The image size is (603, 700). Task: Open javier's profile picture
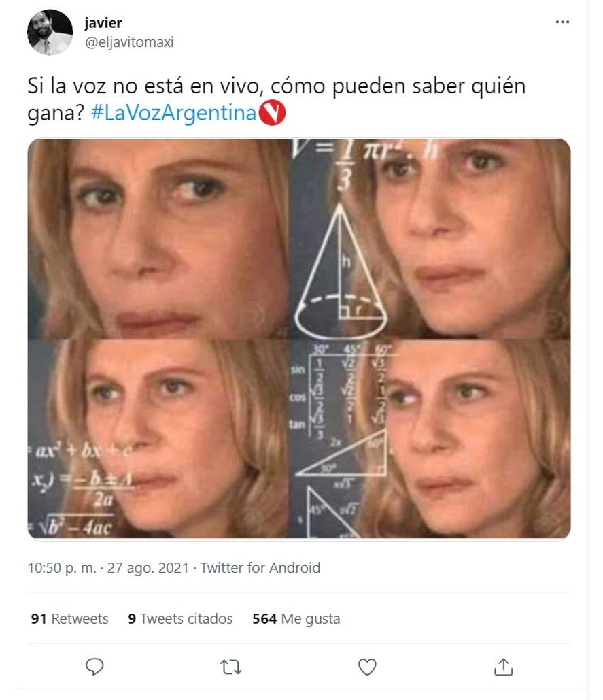coord(50,32)
